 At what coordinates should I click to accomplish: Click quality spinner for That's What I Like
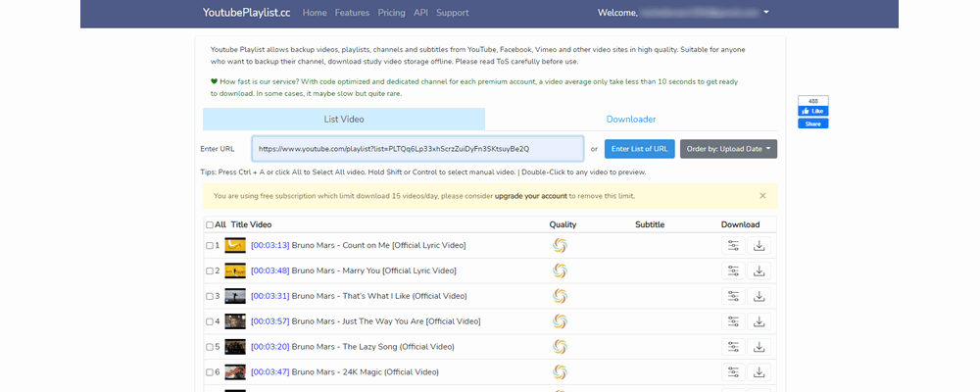tap(560, 296)
